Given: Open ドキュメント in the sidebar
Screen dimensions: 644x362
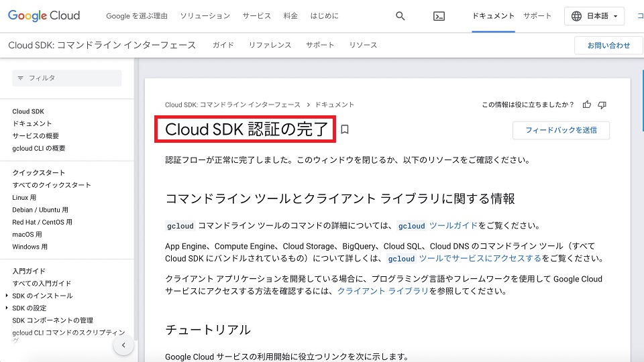Looking at the screenshot, I should coord(32,123).
